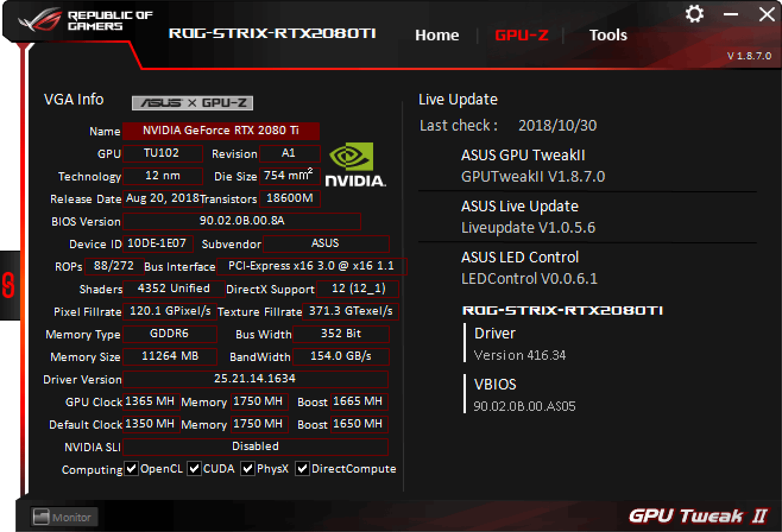782x532 pixels.
Task: Click the GPU field showing TU102
Action: [162, 153]
